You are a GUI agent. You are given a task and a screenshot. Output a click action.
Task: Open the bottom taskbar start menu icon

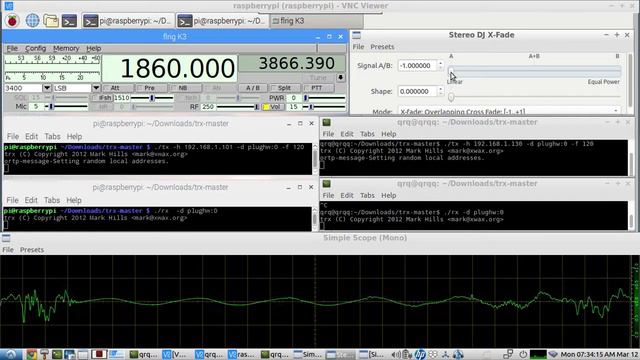pyautogui.click(x=10, y=354)
